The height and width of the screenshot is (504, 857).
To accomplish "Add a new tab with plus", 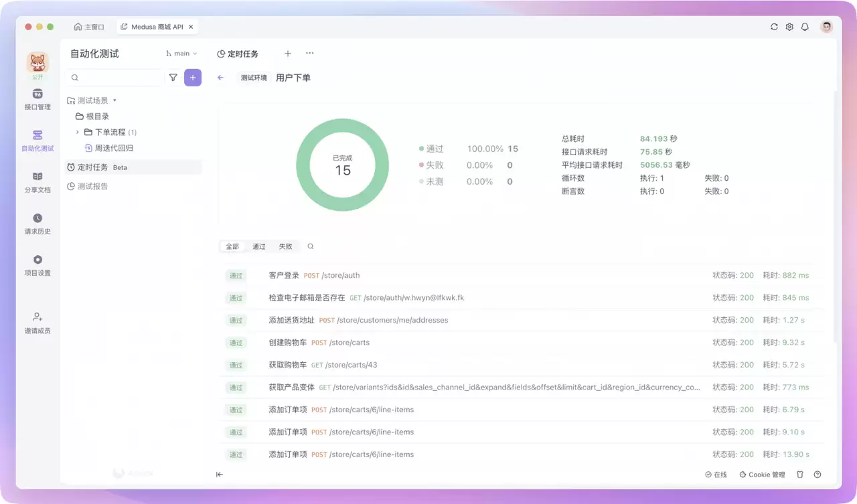I will (288, 54).
